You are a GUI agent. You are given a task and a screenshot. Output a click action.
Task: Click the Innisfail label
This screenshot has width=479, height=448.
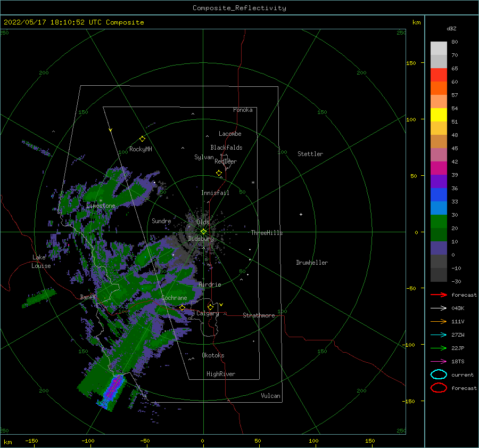point(215,193)
